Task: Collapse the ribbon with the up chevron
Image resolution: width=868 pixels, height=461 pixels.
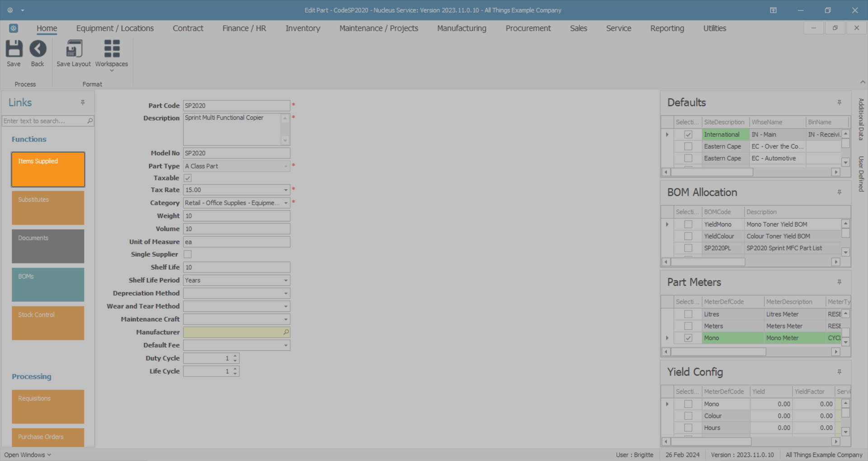Action: click(x=863, y=82)
